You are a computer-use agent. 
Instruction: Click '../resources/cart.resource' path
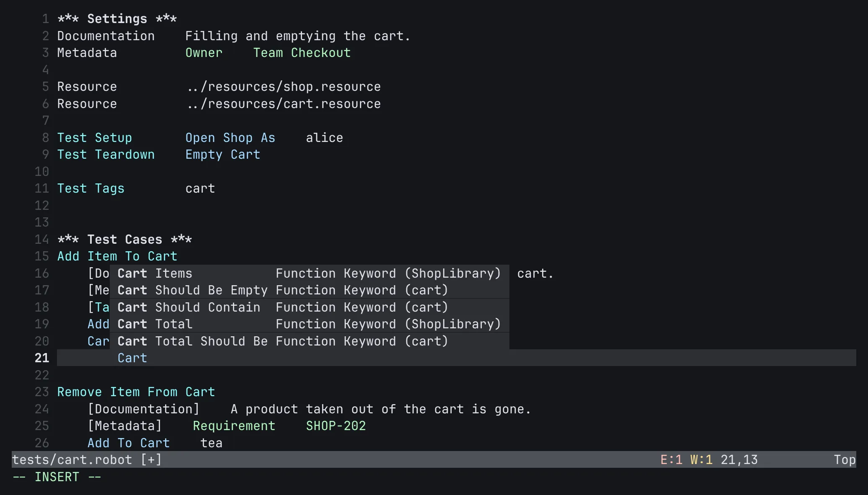coord(284,103)
